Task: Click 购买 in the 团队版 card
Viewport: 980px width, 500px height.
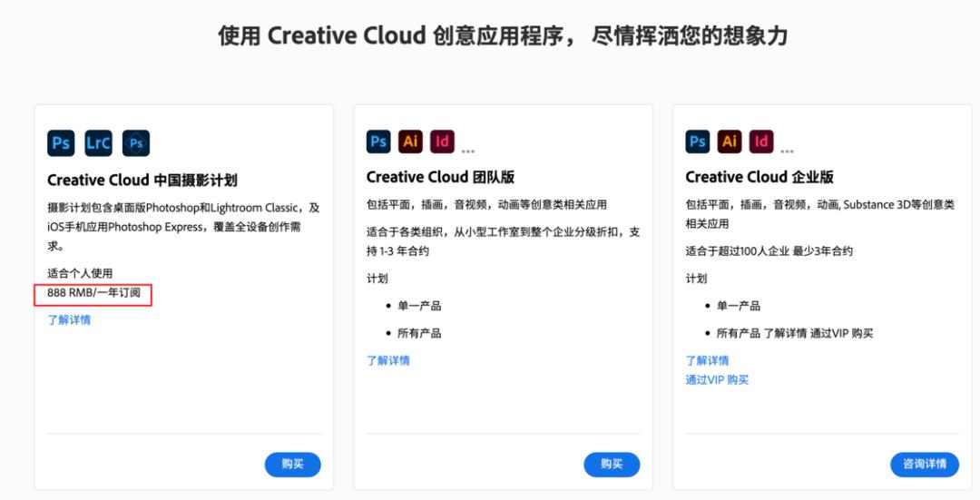Action: click(x=612, y=465)
